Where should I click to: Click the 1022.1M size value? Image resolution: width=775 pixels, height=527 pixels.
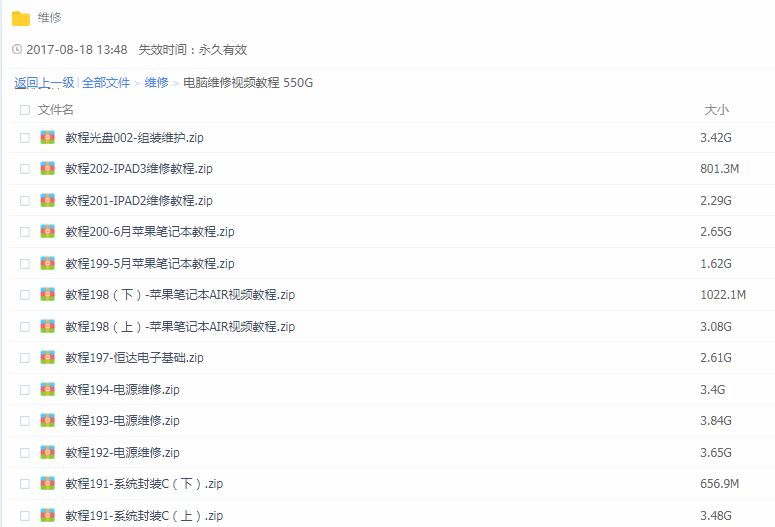click(x=723, y=295)
